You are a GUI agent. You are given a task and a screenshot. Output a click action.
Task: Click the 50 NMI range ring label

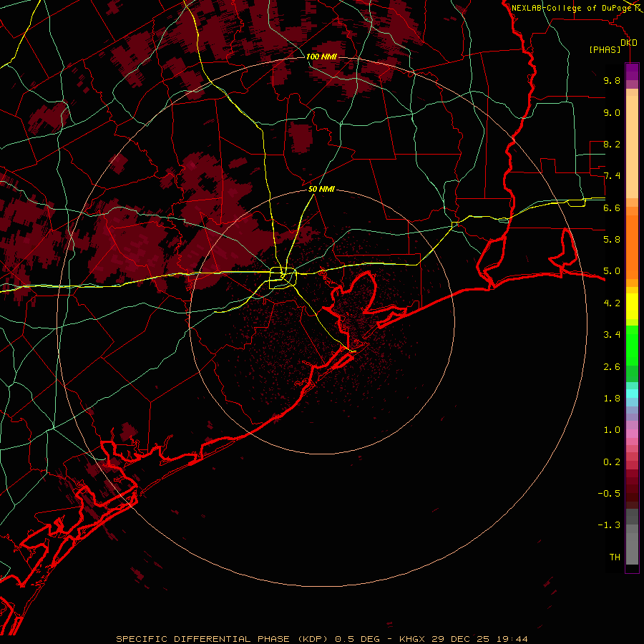click(x=321, y=189)
